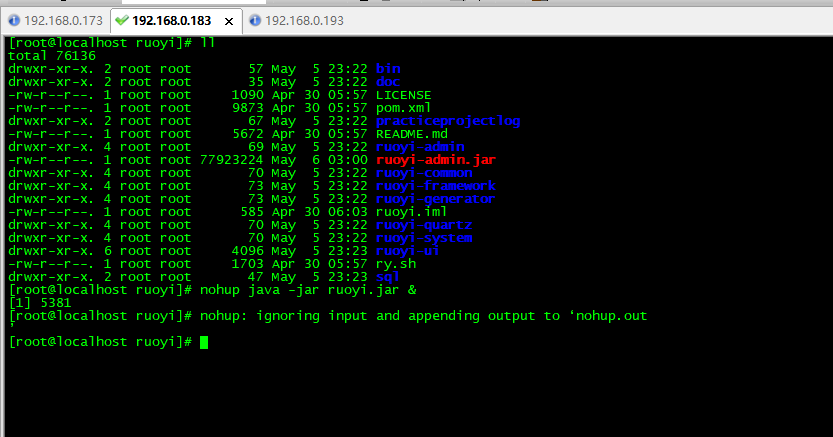The width and height of the screenshot is (833, 437).
Task: Click the file size value 4096
Action: (248, 251)
